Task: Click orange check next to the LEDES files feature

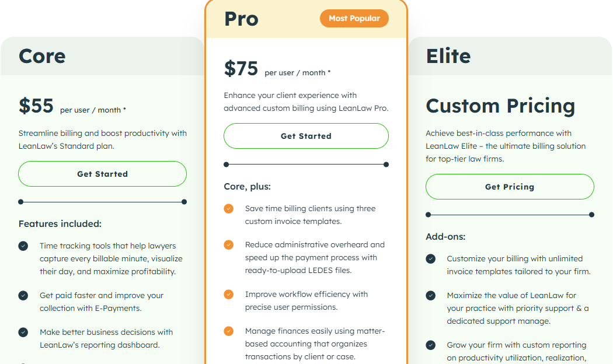Action: click(x=228, y=245)
